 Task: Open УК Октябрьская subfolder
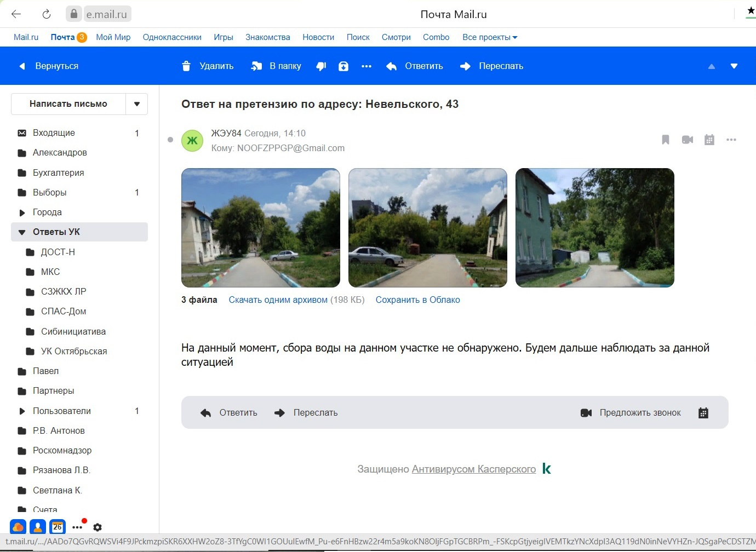coord(79,352)
